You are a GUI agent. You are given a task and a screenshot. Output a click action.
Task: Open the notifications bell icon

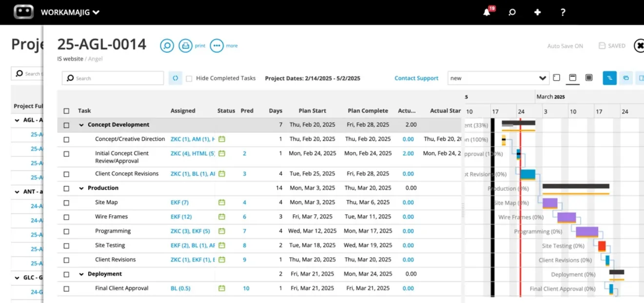[x=487, y=12]
